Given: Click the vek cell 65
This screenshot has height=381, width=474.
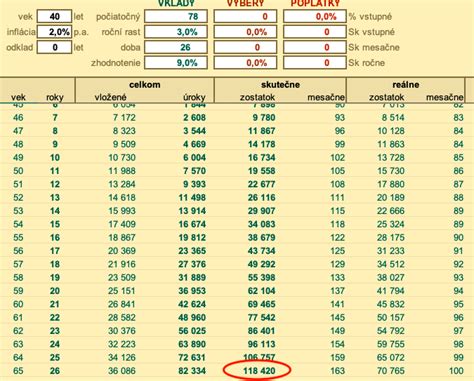Looking at the screenshot, I should [x=18, y=371].
